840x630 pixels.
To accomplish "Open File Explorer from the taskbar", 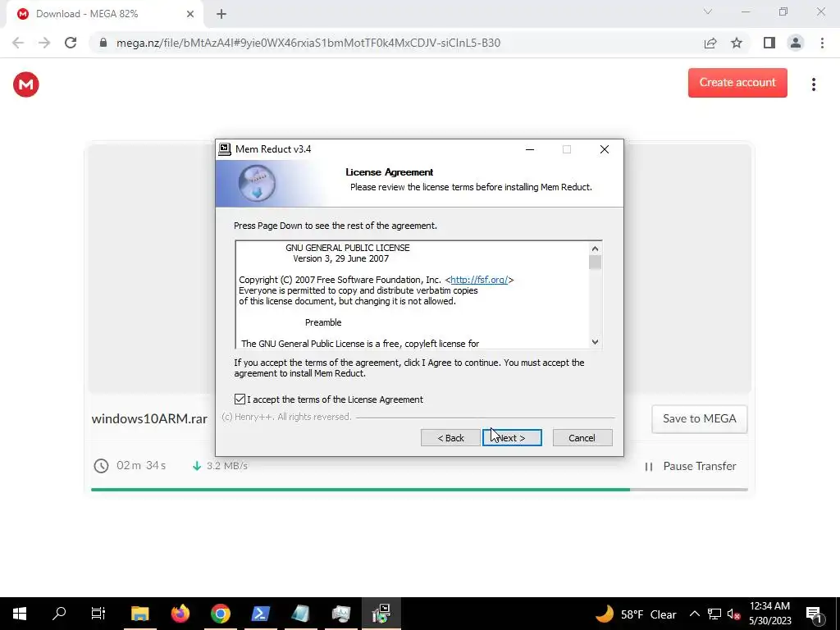I will pos(139,614).
